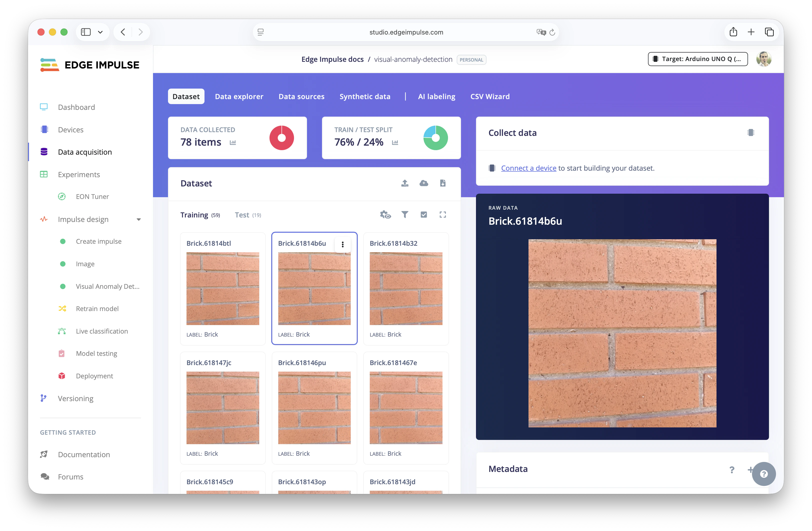The width and height of the screenshot is (812, 531).
Task: Toggle Safari sidebar visibility button
Action: (86, 32)
